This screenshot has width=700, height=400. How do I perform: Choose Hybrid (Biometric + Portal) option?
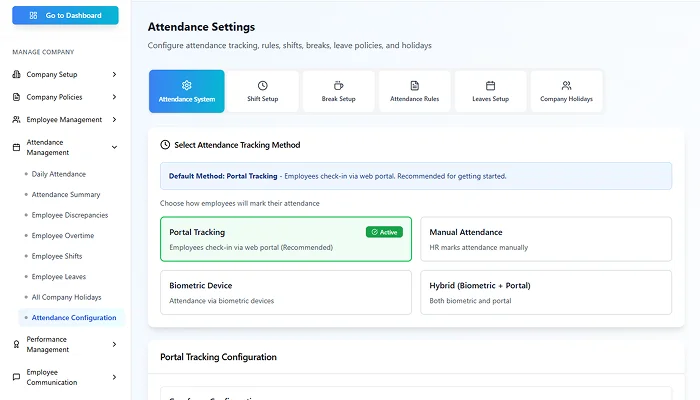tap(545, 292)
